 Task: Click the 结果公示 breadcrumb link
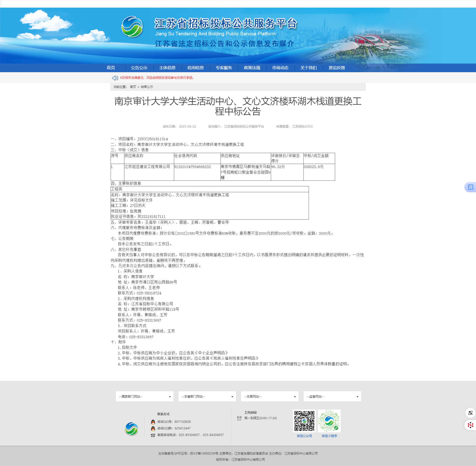click(x=147, y=87)
